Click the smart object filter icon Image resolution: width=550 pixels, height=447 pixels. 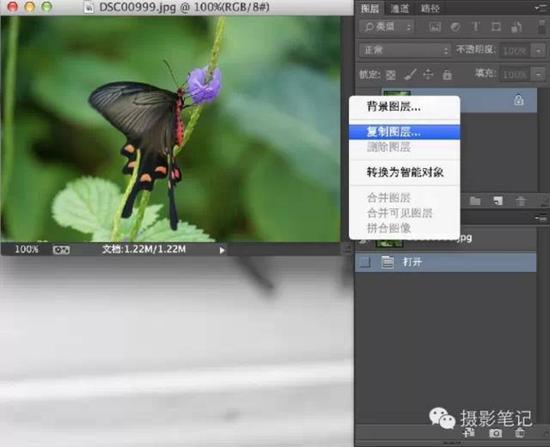pyautogui.click(x=516, y=27)
